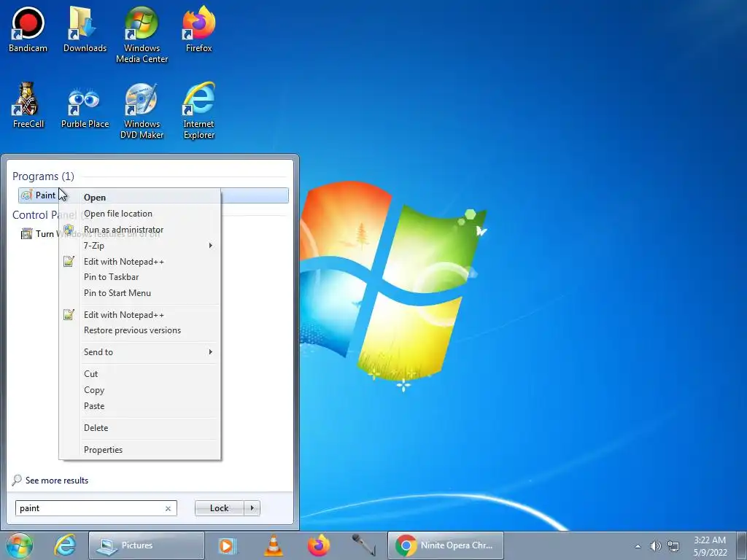
Task: Choose Cut from the context menu
Action: (x=140, y=374)
